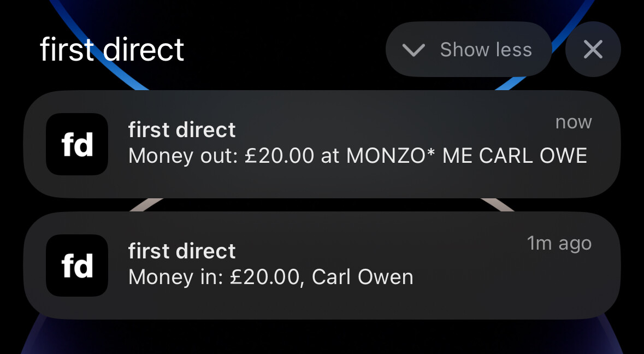Tap the 'first direct' group heading
Screen dimensions: 644x354
pyautogui.click(x=112, y=50)
